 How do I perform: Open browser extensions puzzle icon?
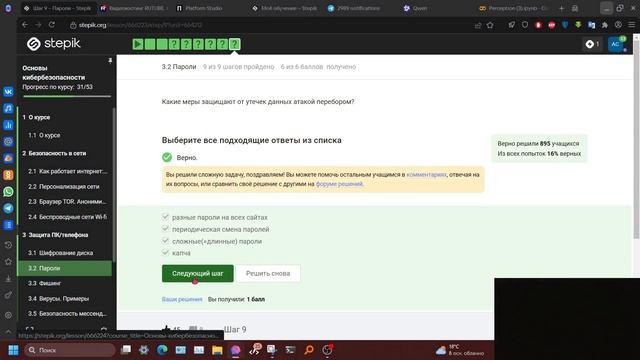click(605, 25)
